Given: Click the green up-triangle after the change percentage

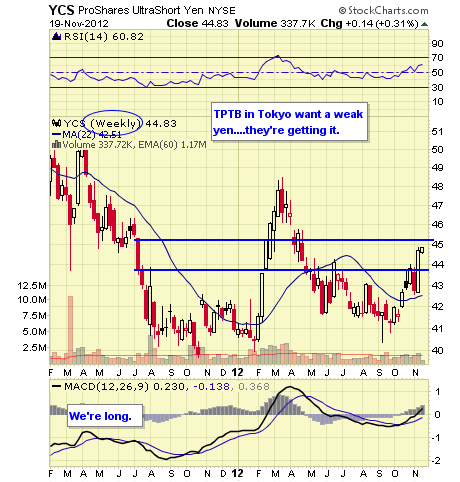Looking at the screenshot, I should (424, 24).
